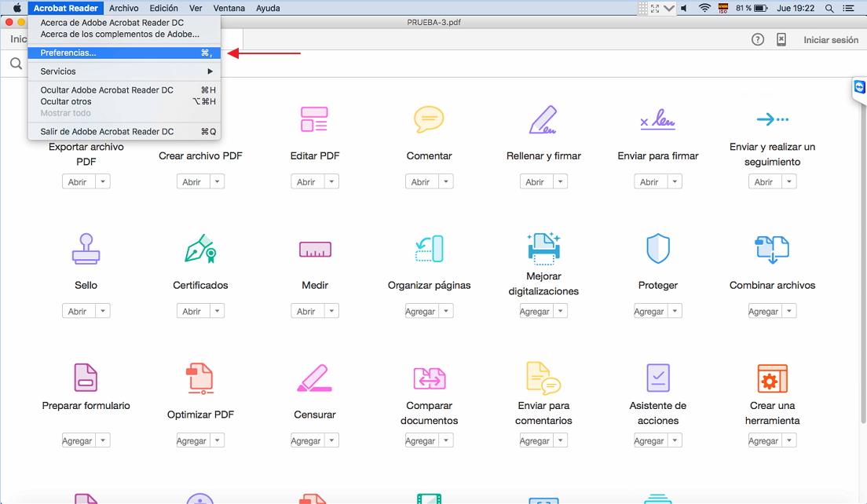This screenshot has height=504, width=867.
Task: Click Abrir under Enviar y realizar un seguimiento
Action: [763, 181]
